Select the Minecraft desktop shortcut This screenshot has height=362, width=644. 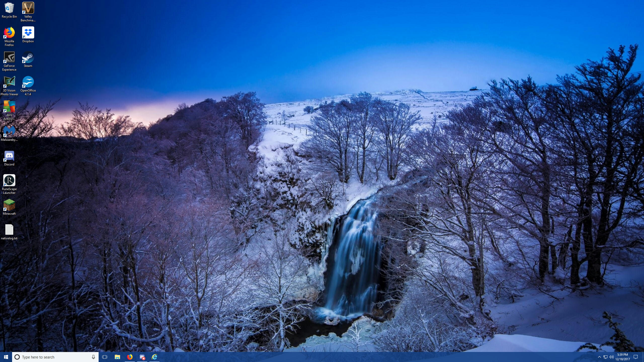pyautogui.click(x=9, y=207)
